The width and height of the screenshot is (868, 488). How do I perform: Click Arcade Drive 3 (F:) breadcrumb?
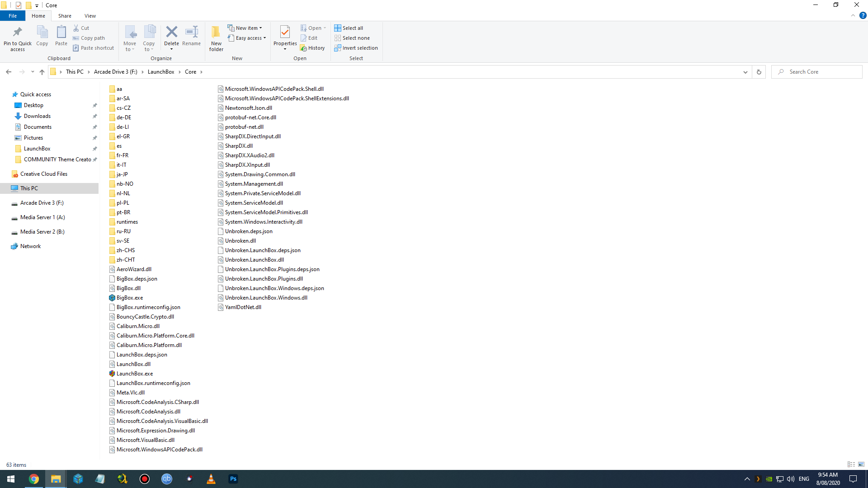[x=115, y=72]
